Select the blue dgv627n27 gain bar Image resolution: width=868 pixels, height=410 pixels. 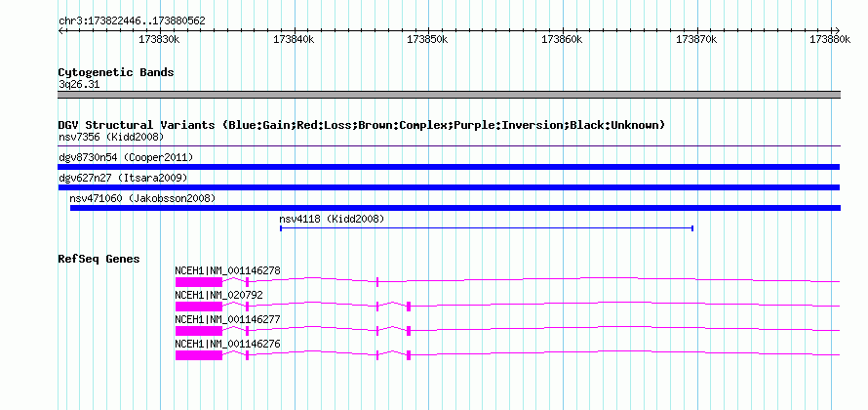449,187
